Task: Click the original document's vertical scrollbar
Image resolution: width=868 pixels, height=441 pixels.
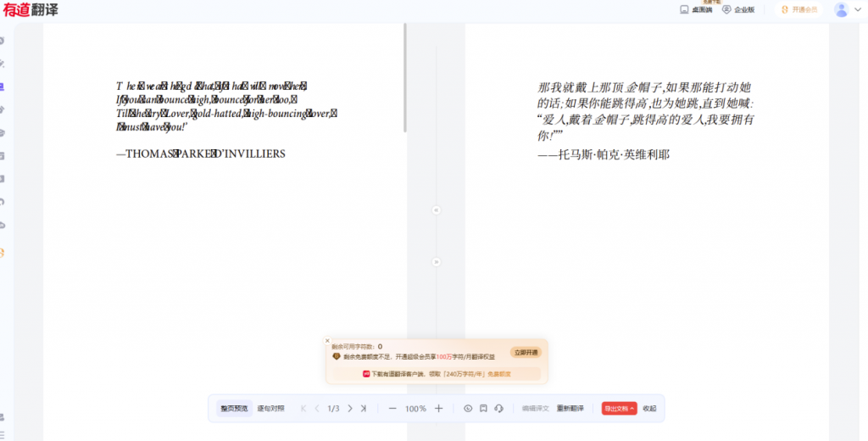Action: tap(405, 77)
